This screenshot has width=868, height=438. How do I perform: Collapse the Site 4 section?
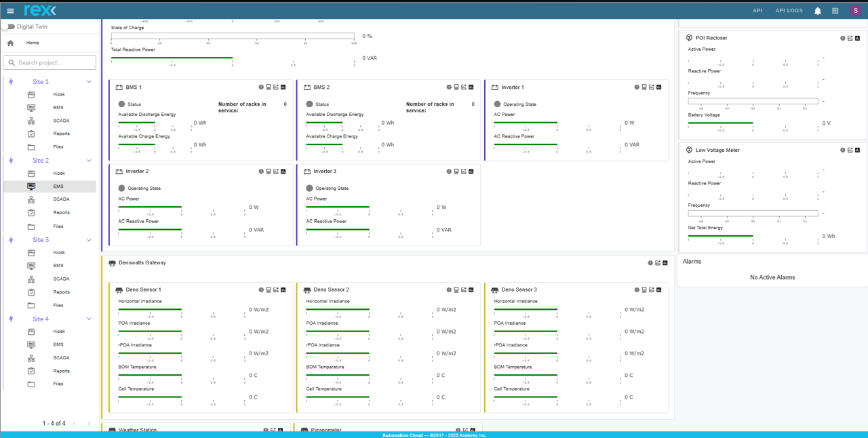pyautogui.click(x=89, y=319)
